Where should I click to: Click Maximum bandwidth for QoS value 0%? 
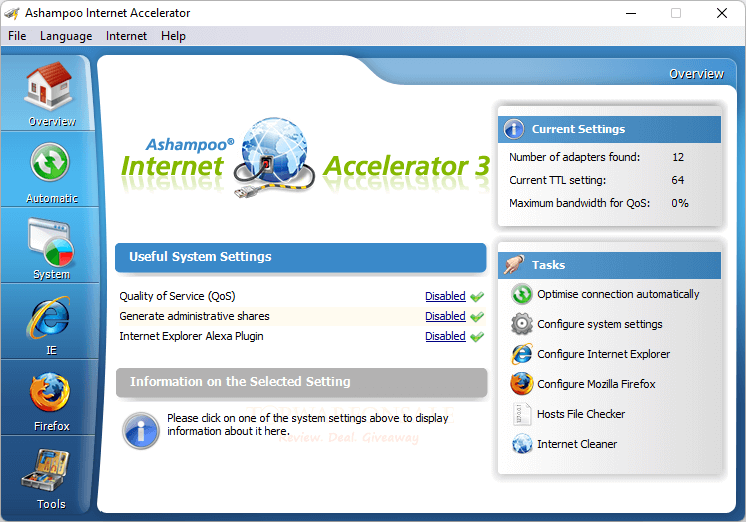click(680, 203)
